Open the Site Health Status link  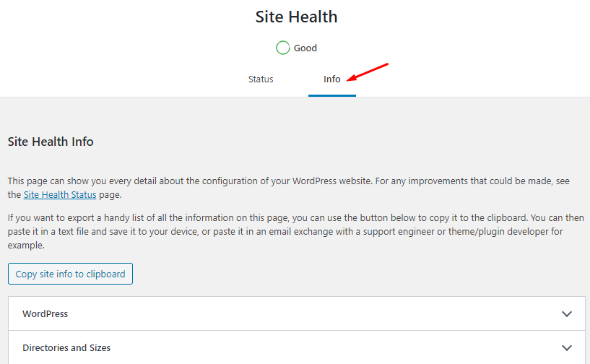(x=60, y=194)
